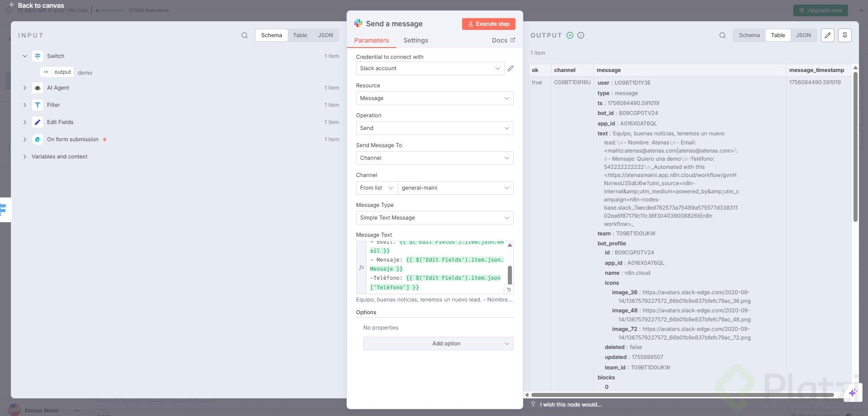Image resolution: width=868 pixels, height=416 pixels.
Task: Click the I wish this node would link
Action: tap(571, 405)
